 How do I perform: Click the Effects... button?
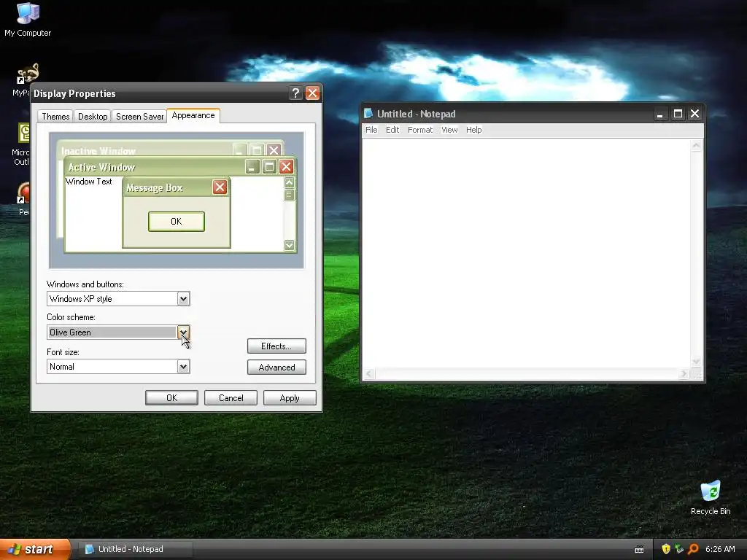[276, 346]
